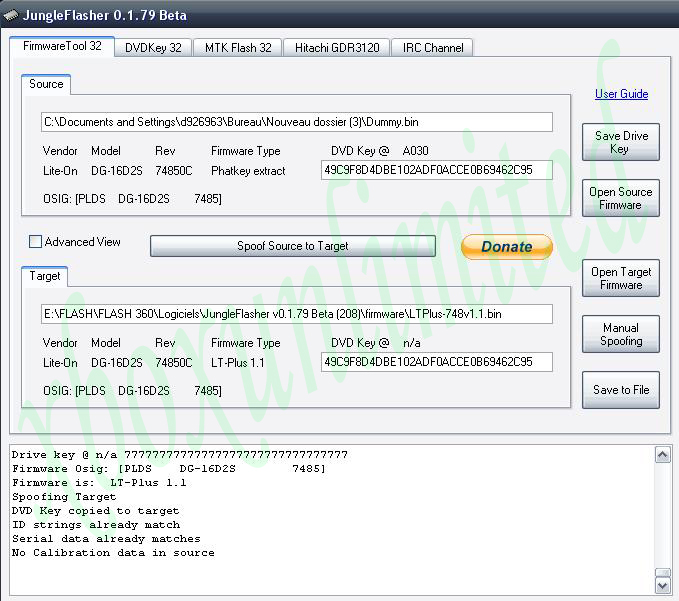
Task: Click 'No Calibration data in source' log line
Action: click(113, 553)
